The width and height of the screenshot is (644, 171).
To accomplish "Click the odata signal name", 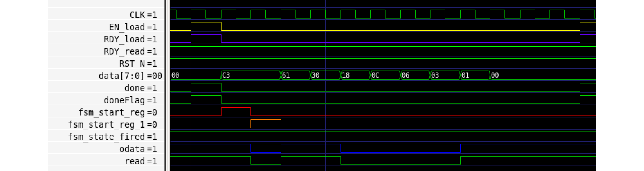I will point(132,149).
